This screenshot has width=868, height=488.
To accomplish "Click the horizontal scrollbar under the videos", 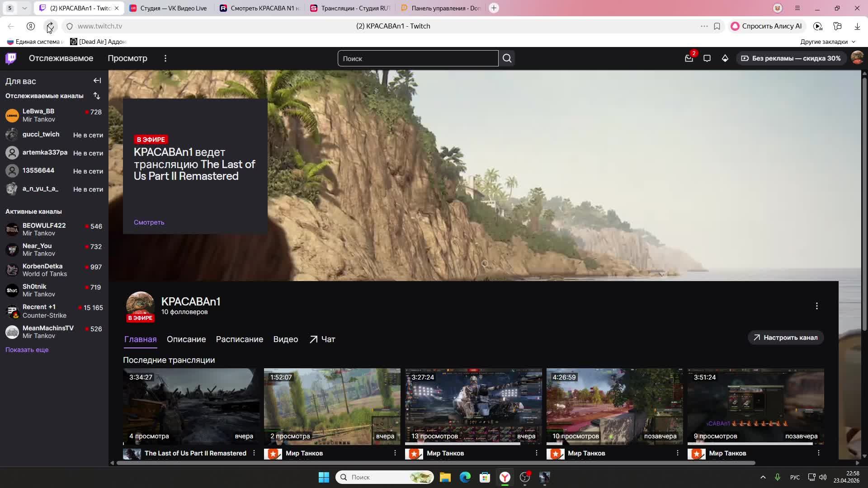I will tap(435, 463).
